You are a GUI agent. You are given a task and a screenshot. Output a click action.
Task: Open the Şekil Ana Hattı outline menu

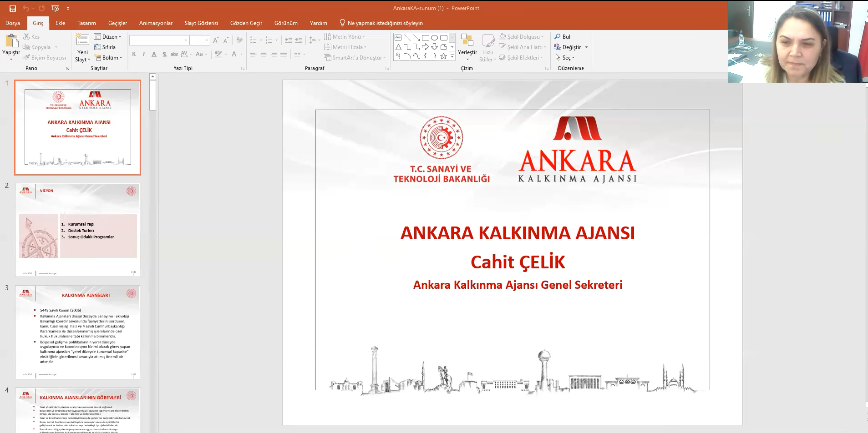point(523,47)
